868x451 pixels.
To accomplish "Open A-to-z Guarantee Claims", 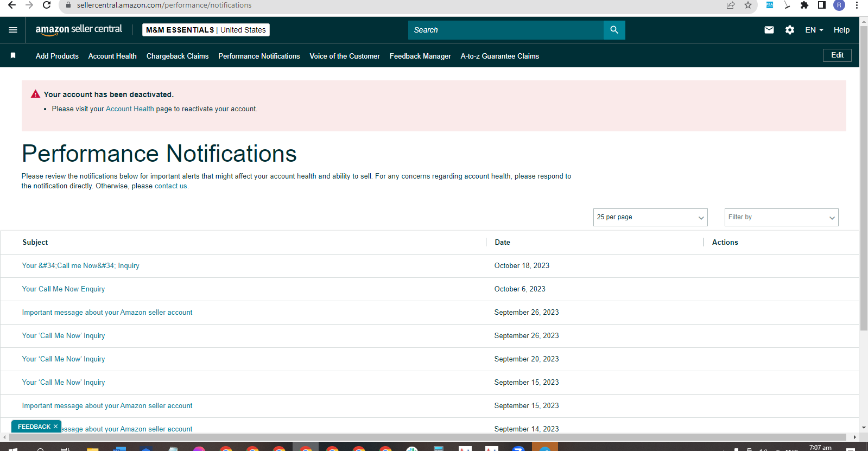I will coord(499,56).
